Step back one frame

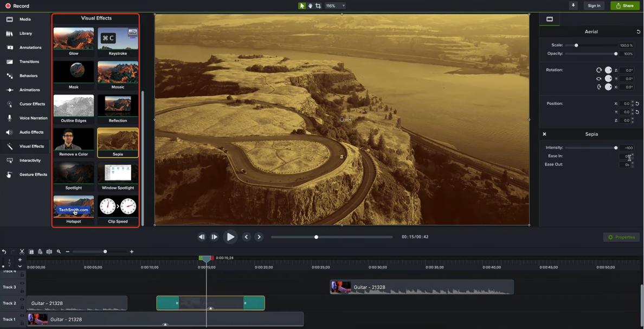click(x=202, y=237)
